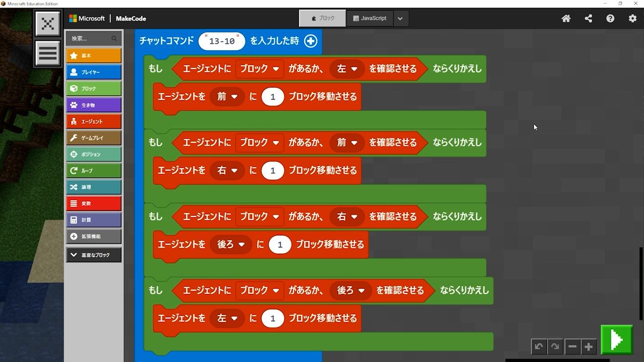Open the Share project icon

(588, 19)
